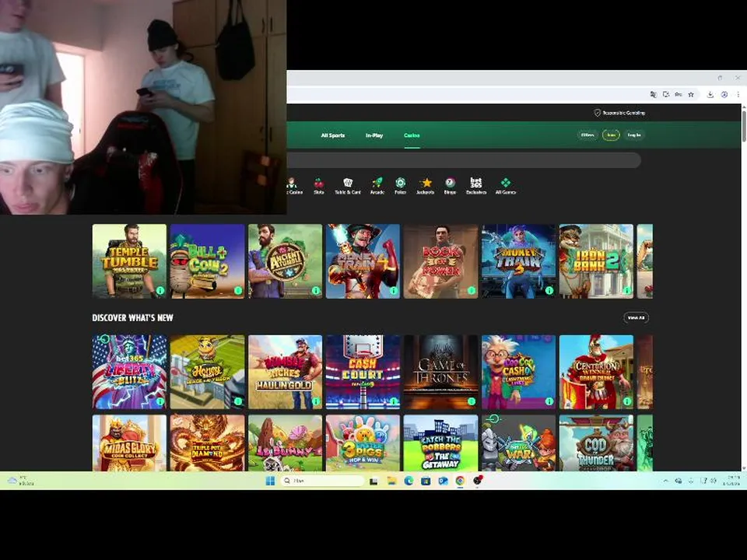Viewport: 747px width, 560px height.
Task: Switch to the In-Play tab
Action: [374, 135]
